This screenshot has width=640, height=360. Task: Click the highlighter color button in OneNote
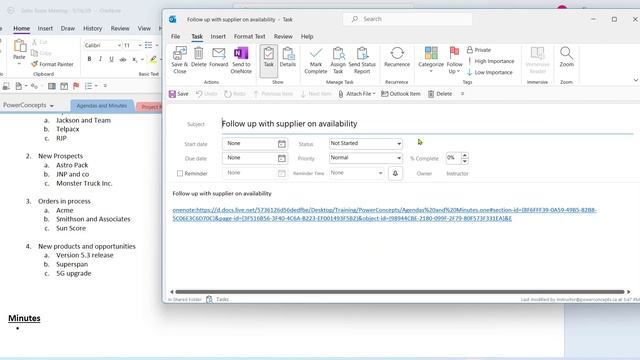pyautogui.click(x=153, y=60)
